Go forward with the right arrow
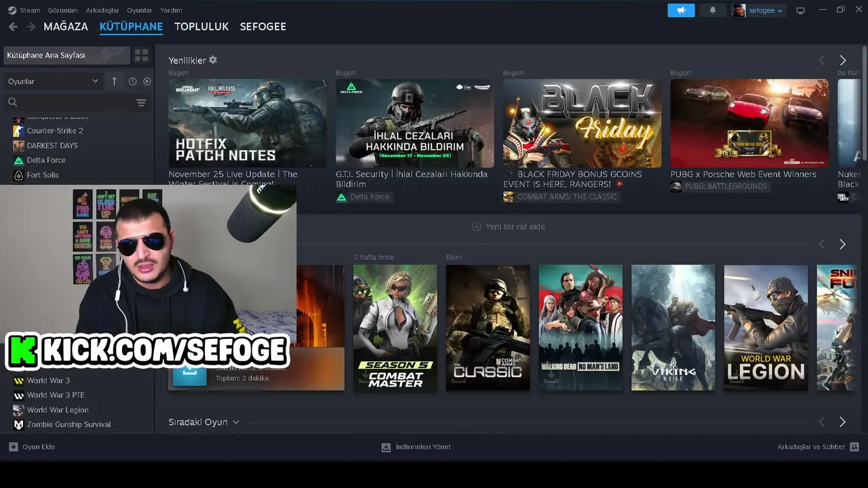The image size is (868, 488). (x=31, y=26)
